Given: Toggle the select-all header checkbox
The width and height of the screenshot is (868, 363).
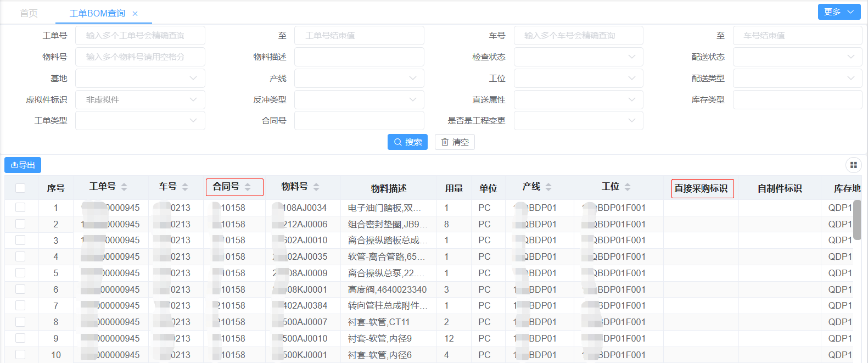Looking at the screenshot, I should [20, 188].
